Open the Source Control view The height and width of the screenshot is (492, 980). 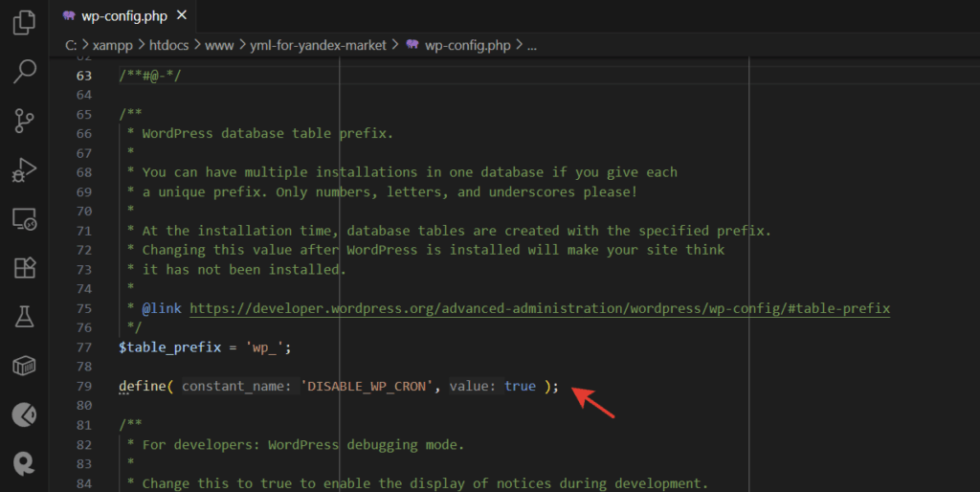(25, 121)
